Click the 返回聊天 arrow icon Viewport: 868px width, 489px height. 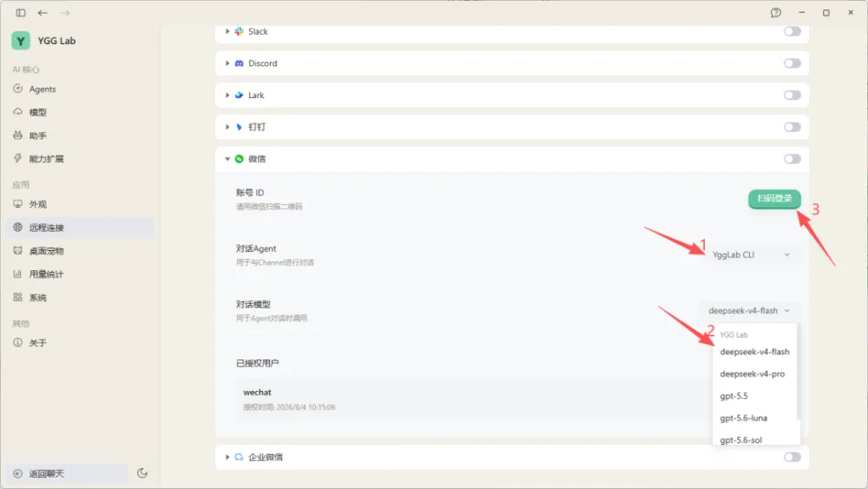pos(17,473)
